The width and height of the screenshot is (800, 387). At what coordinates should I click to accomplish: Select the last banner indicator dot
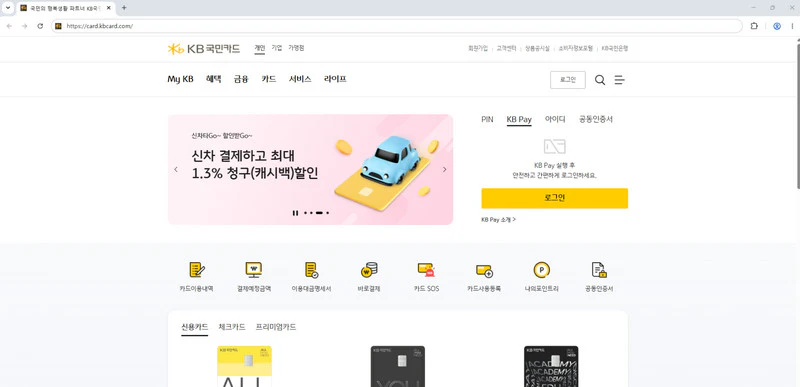328,213
